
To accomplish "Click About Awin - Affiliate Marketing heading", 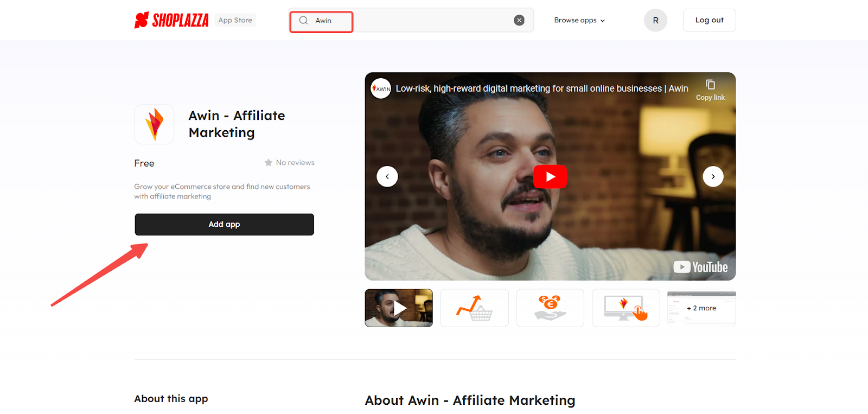I will click(470, 400).
